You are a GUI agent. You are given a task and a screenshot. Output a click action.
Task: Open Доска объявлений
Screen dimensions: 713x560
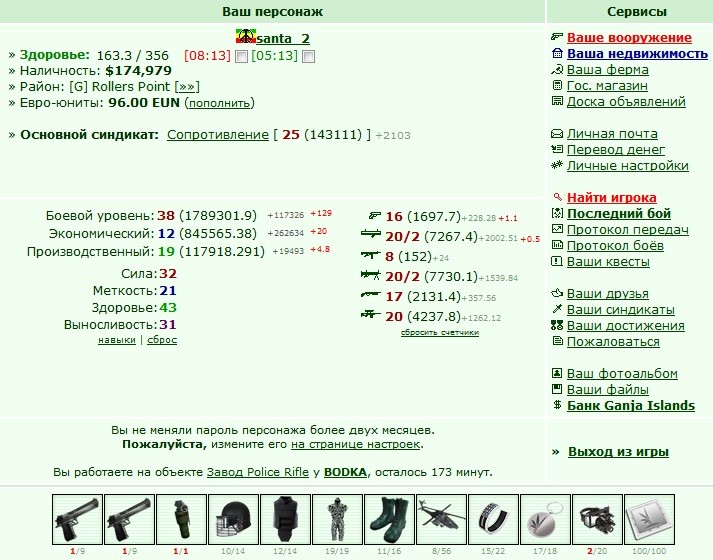tap(626, 101)
